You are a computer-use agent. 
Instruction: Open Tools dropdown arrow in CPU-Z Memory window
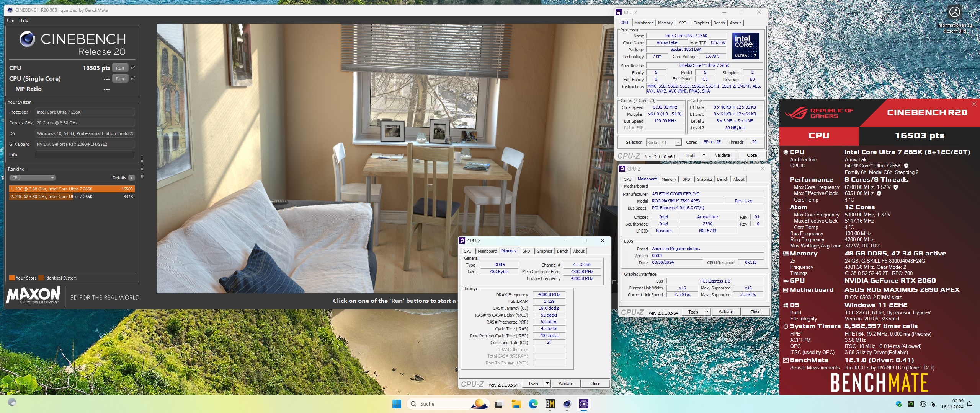pyautogui.click(x=547, y=384)
